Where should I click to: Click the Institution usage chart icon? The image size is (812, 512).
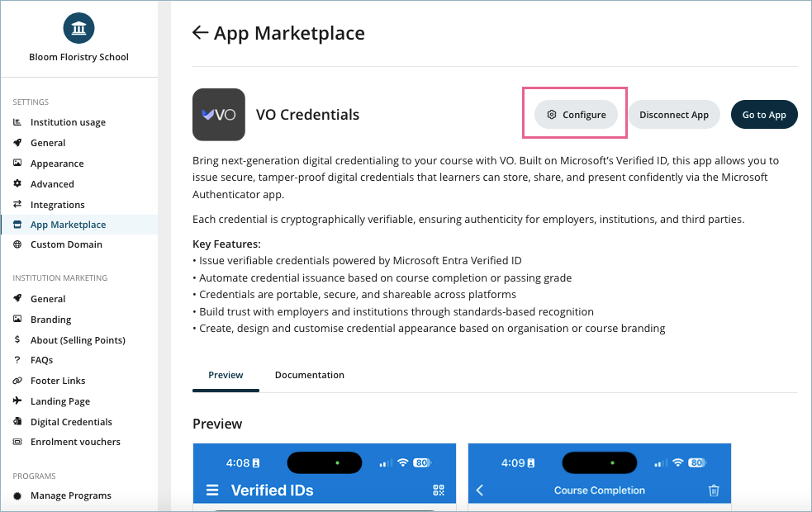click(x=18, y=122)
